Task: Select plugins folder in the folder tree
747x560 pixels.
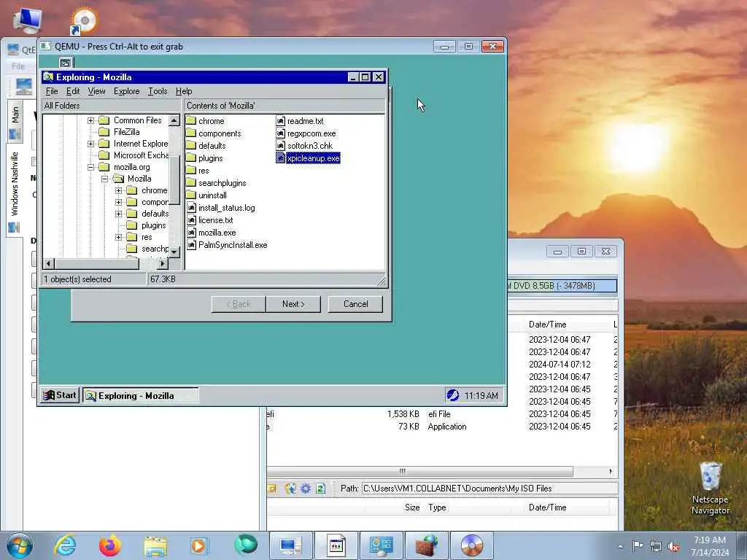Action: pyautogui.click(x=153, y=225)
